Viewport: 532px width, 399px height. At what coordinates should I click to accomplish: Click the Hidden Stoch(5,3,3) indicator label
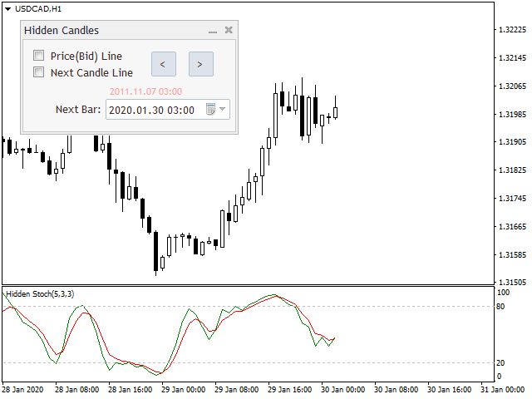[x=40, y=293]
